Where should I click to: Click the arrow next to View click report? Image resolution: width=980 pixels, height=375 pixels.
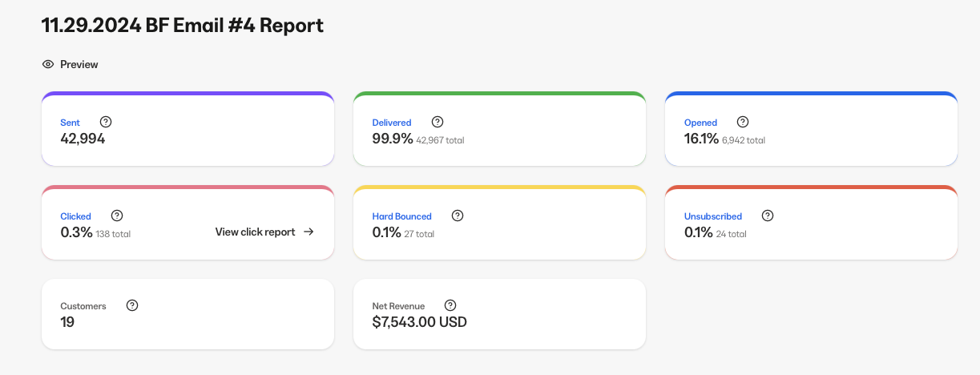309,232
